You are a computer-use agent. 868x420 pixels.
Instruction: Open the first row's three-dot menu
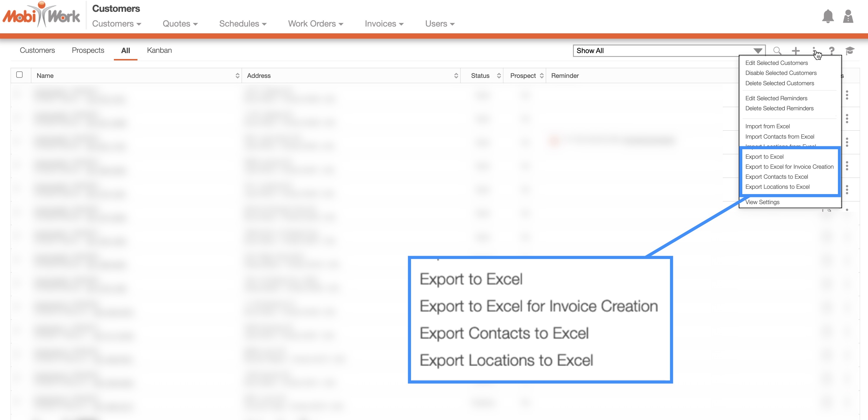[x=847, y=95]
